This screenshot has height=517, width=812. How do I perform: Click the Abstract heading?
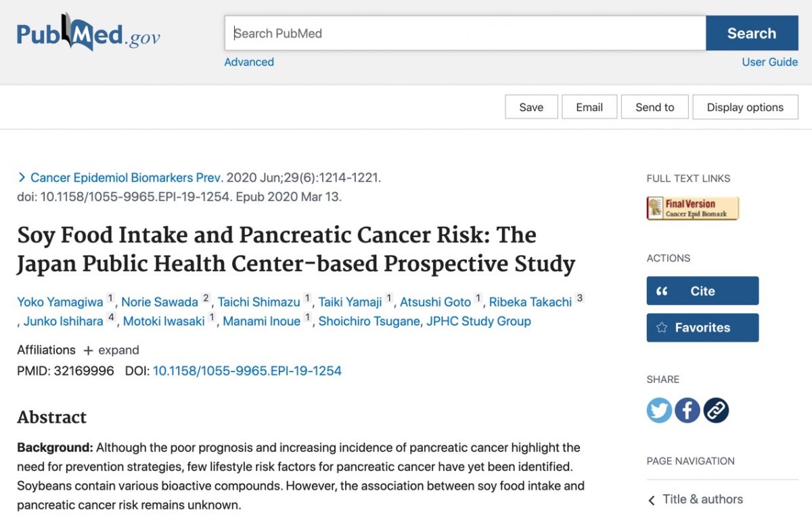pyautogui.click(x=51, y=417)
